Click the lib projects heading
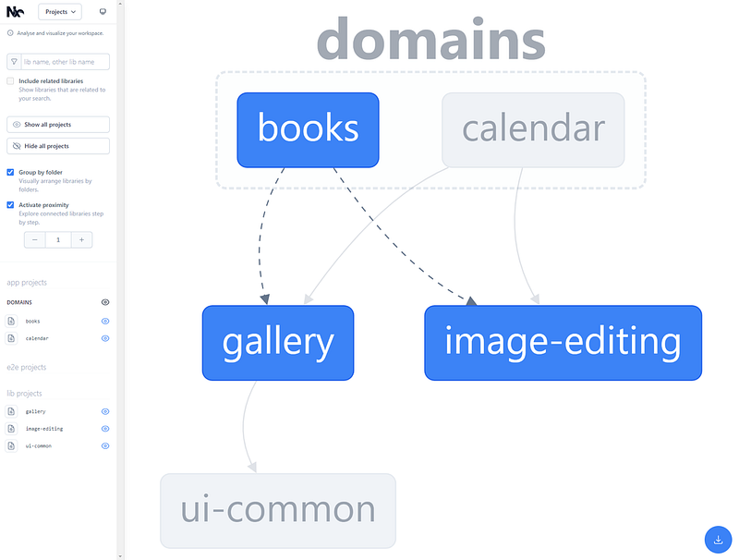The height and width of the screenshot is (560, 739). point(24,393)
